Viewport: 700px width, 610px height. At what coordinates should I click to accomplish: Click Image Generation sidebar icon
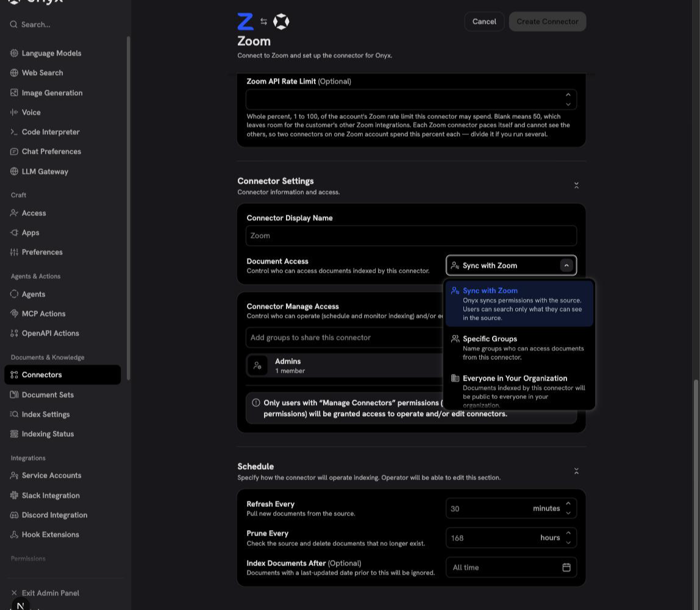[14, 93]
